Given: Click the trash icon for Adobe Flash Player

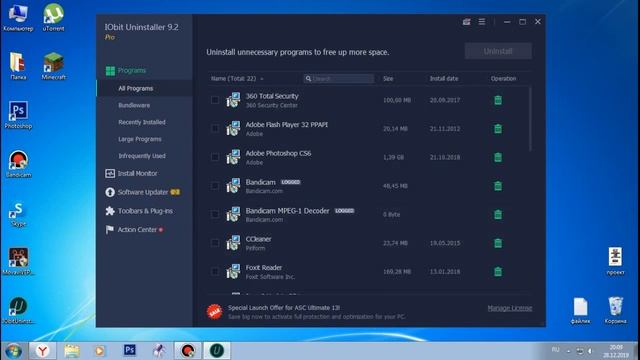Looking at the screenshot, I should [x=498, y=129].
